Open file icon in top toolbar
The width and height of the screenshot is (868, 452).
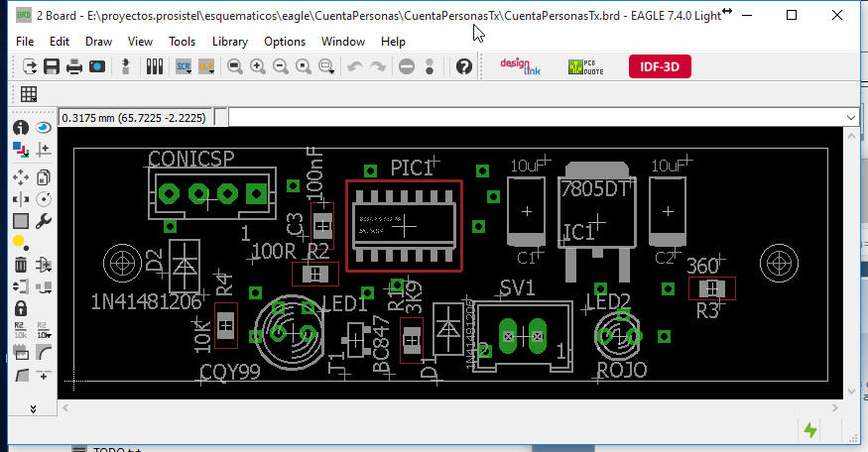click(29, 67)
